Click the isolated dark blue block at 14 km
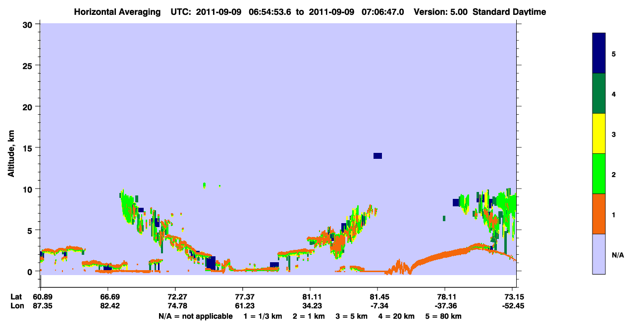Viewport: 644px width, 330px height. point(377,156)
